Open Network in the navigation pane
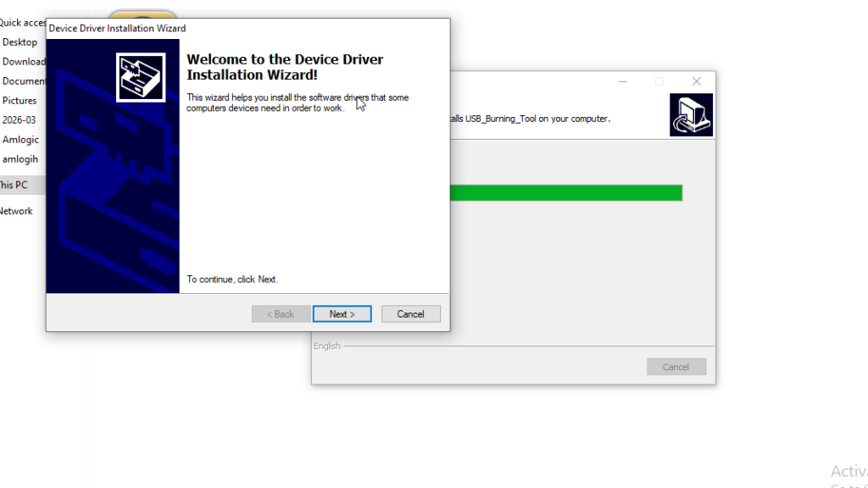 (x=16, y=211)
